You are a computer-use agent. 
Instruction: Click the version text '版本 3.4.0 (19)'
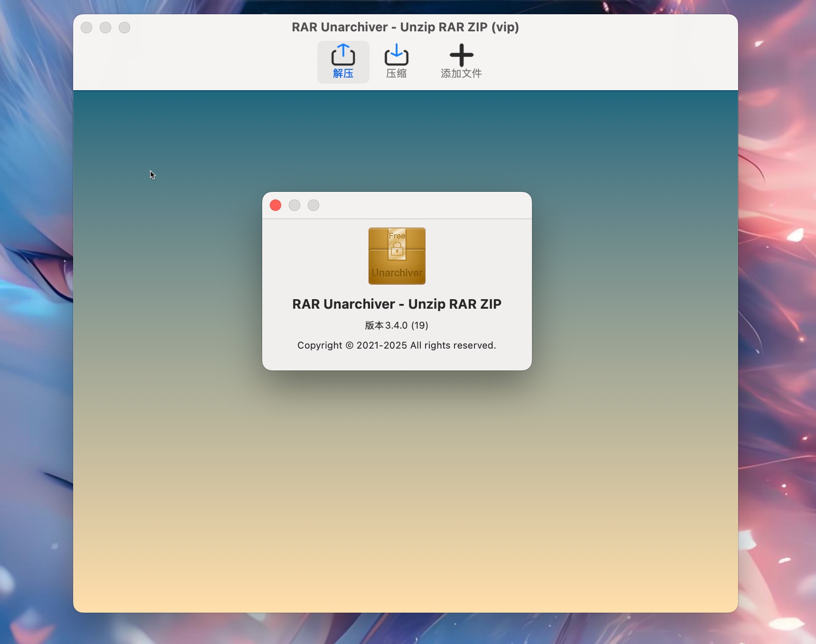(397, 325)
